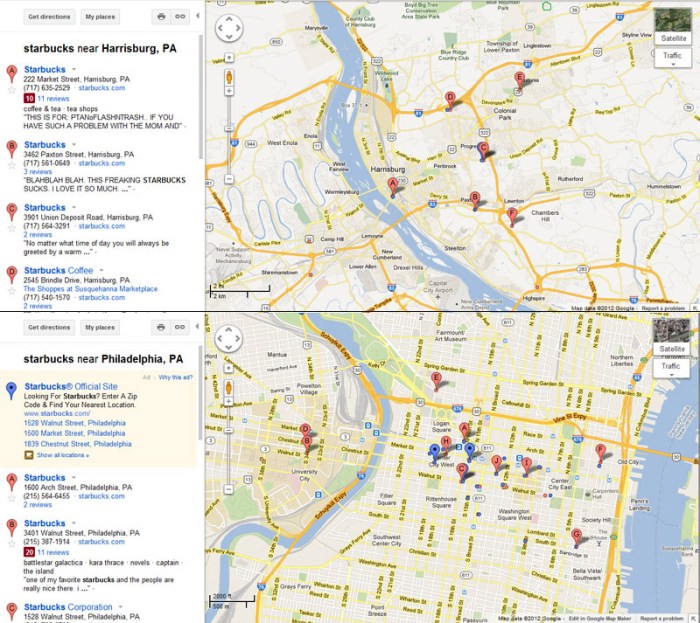Click the zoom out minus on the Harrisburg map

(x=229, y=179)
